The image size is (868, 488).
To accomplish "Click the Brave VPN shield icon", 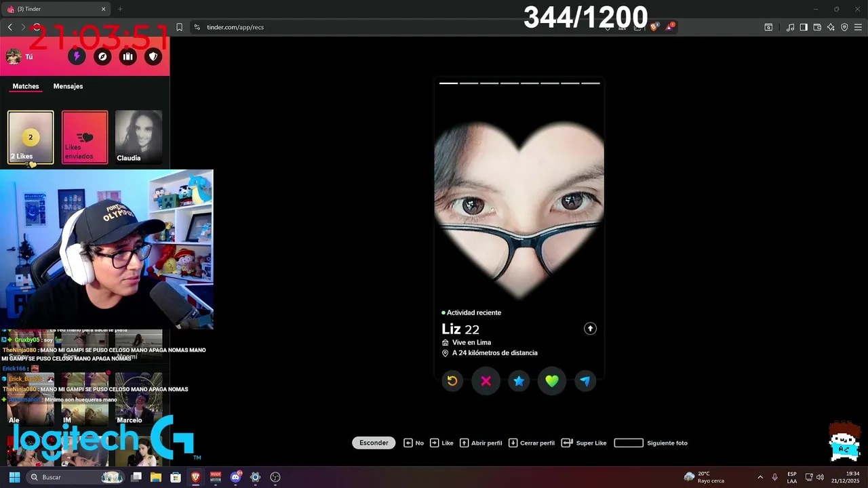I will 844,27.
